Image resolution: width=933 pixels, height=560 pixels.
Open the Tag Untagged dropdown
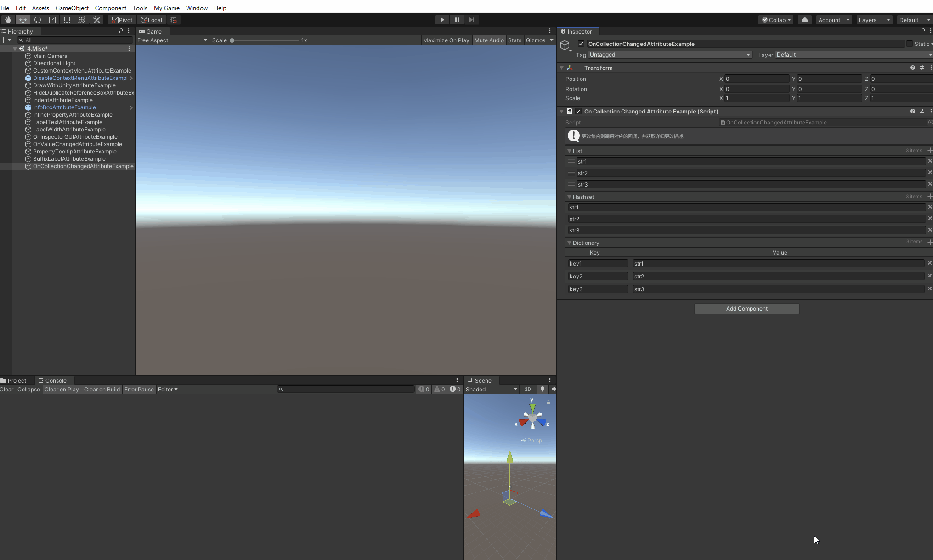pyautogui.click(x=670, y=55)
